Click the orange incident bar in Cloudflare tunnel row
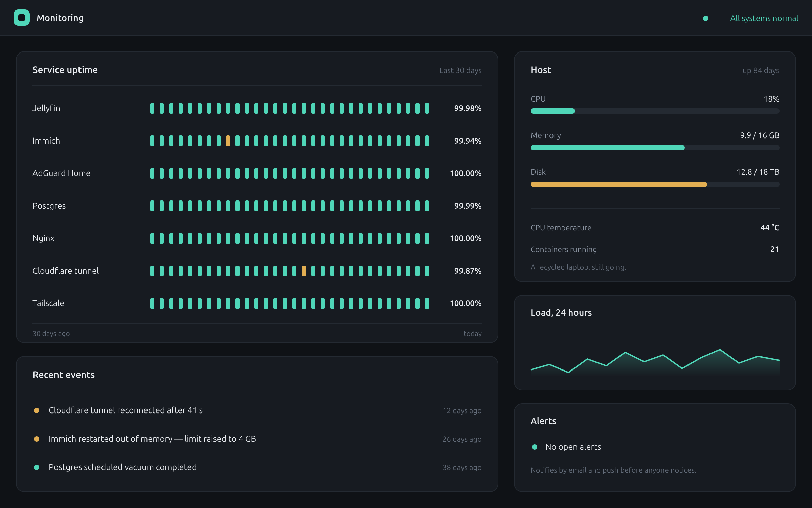The height and width of the screenshot is (508, 812). (x=304, y=271)
